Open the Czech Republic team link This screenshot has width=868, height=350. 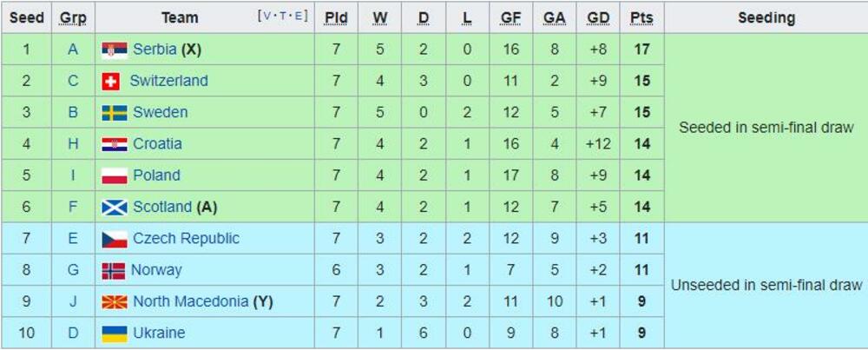[186, 239]
